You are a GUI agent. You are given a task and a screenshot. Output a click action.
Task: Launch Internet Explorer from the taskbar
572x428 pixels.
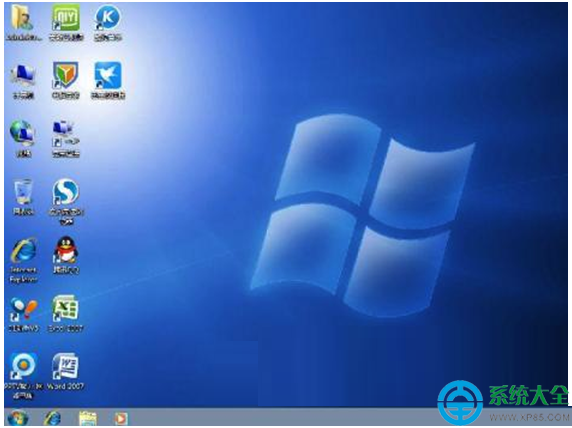point(52,418)
